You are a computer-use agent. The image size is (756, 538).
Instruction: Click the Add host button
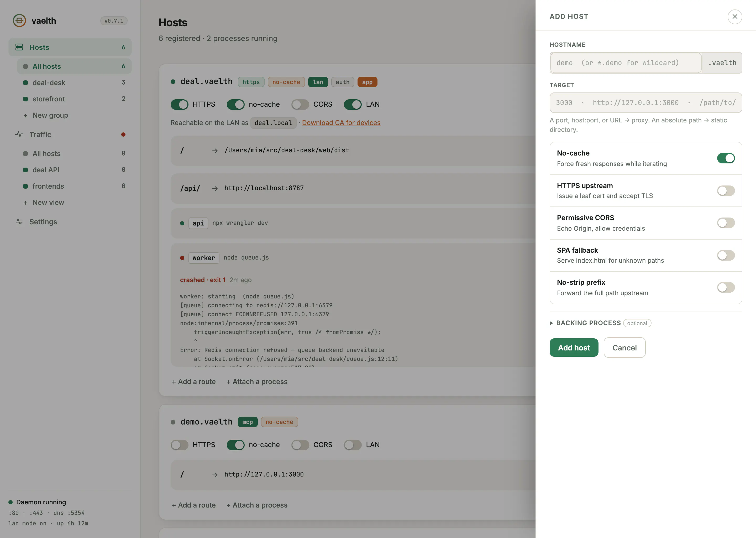(574, 348)
